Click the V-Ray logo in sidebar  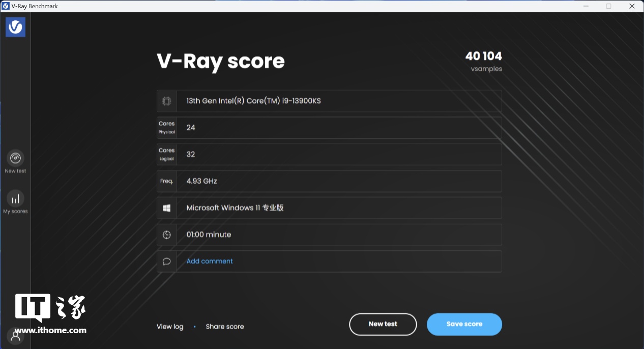pos(15,27)
